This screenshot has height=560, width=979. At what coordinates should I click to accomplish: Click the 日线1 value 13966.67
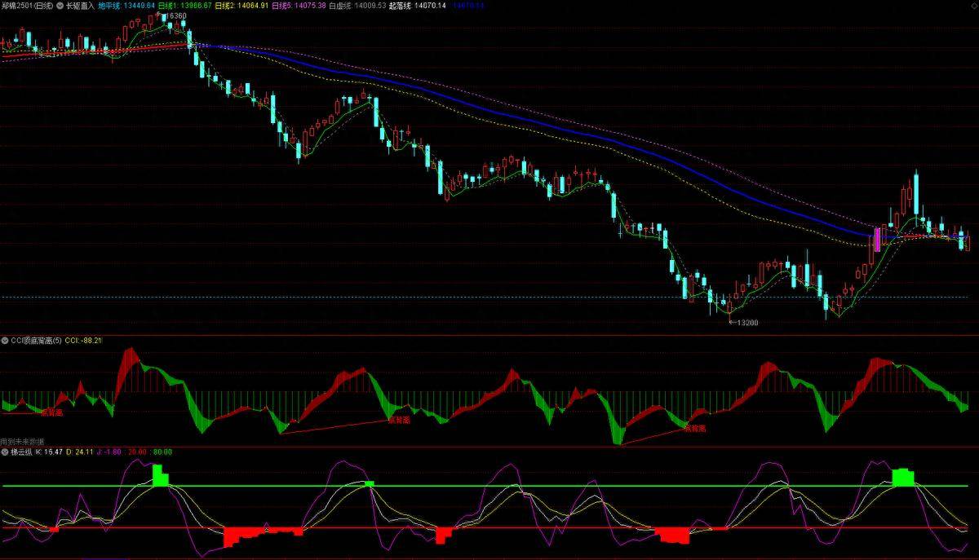pyautogui.click(x=196, y=5)
